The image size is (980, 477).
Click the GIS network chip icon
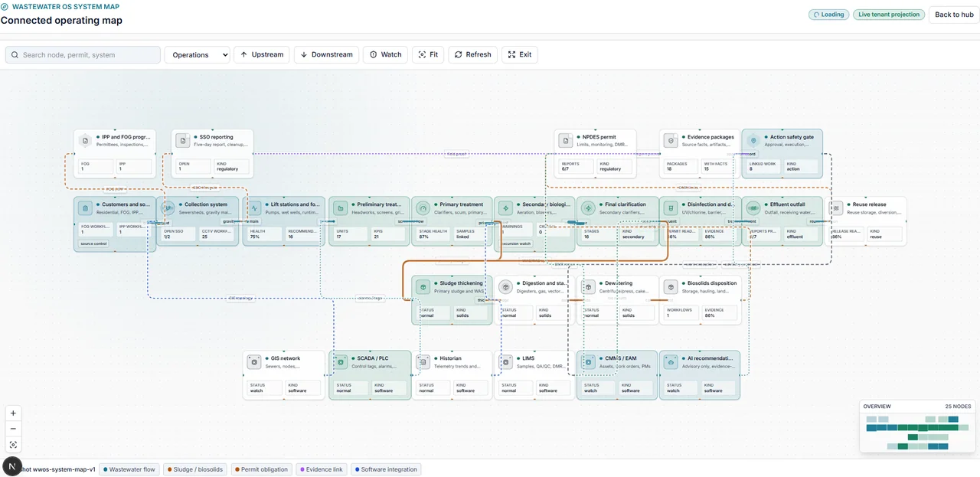(x=254, y=362)
